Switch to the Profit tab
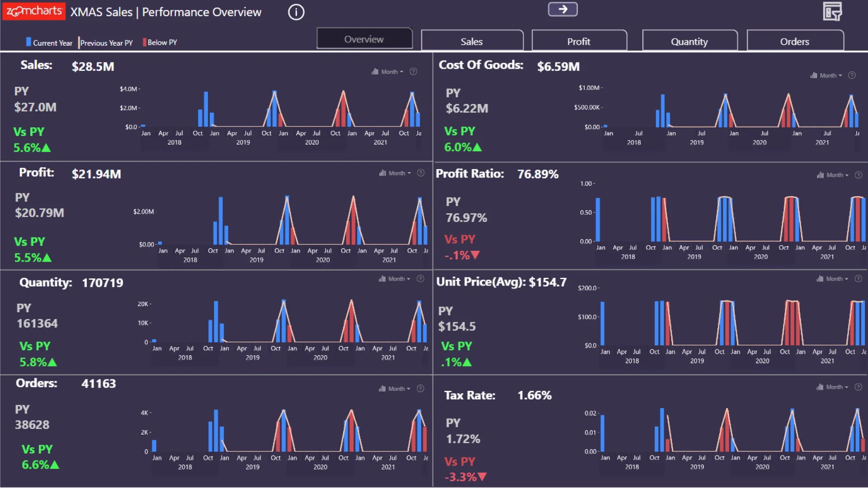The height and width of the screenshot is (488, 868). [x=579, y=41]
